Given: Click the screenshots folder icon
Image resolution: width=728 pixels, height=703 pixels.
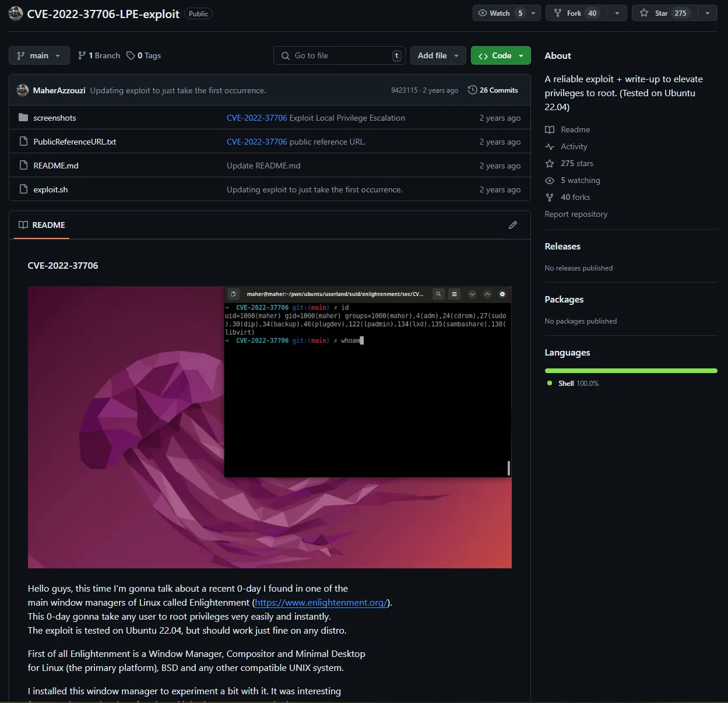Looking at the screenshot, I should click(x=23, y=118).
